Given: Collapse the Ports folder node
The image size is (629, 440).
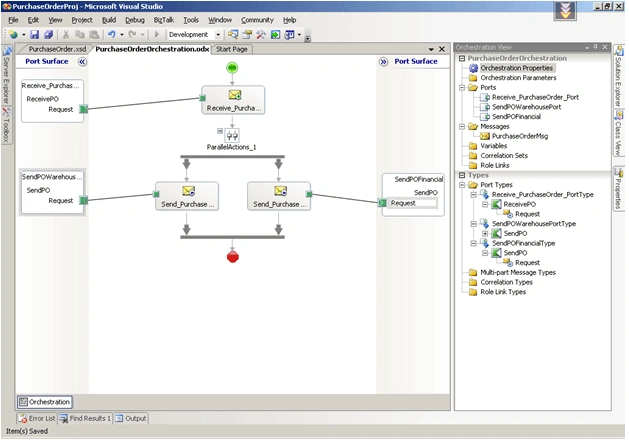Looking at the screenshot, I should point(462,87).
